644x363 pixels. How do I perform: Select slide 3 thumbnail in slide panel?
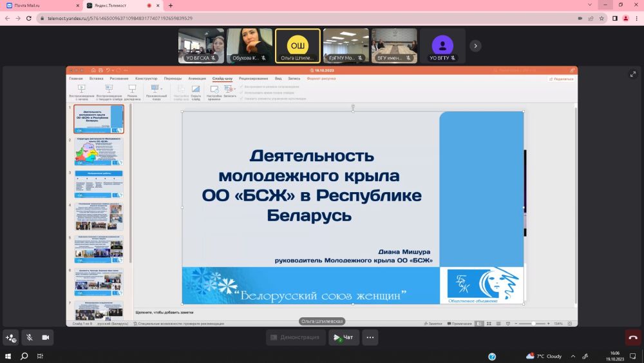[99, 184]
